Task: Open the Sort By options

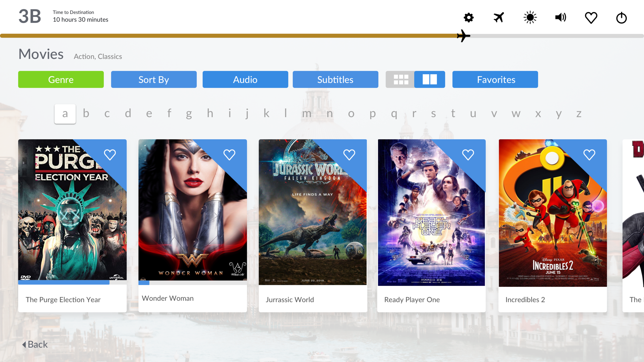Action: 154,80
